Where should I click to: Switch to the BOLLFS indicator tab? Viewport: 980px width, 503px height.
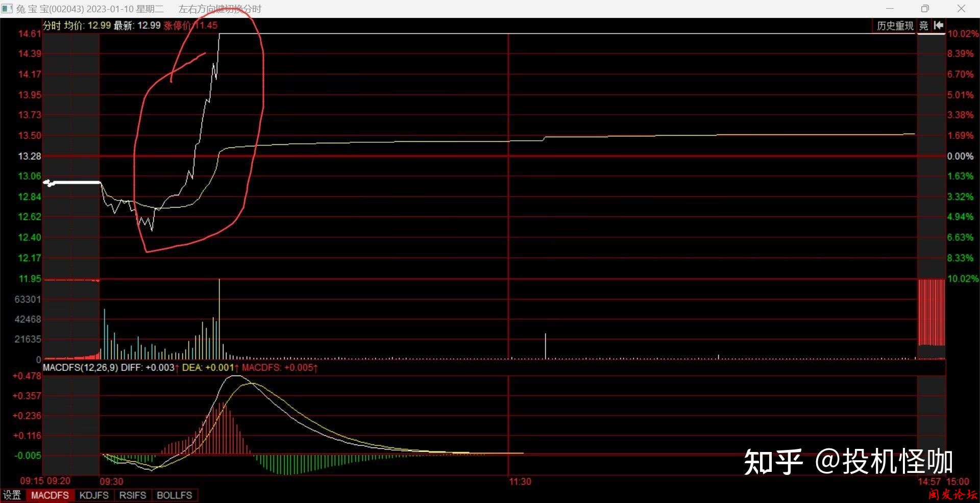(x=174, y=495)
